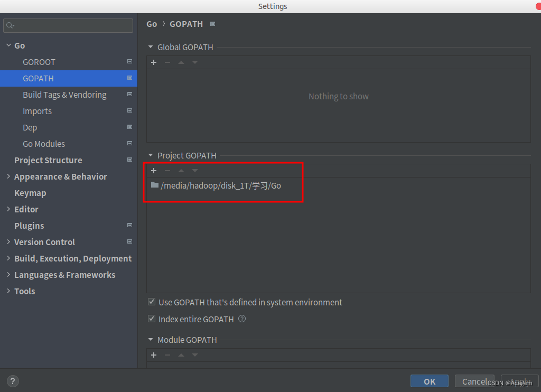Viewport: 541px width, 392px height.
Task: Open Imports settings page
Action: coord(69,111)
